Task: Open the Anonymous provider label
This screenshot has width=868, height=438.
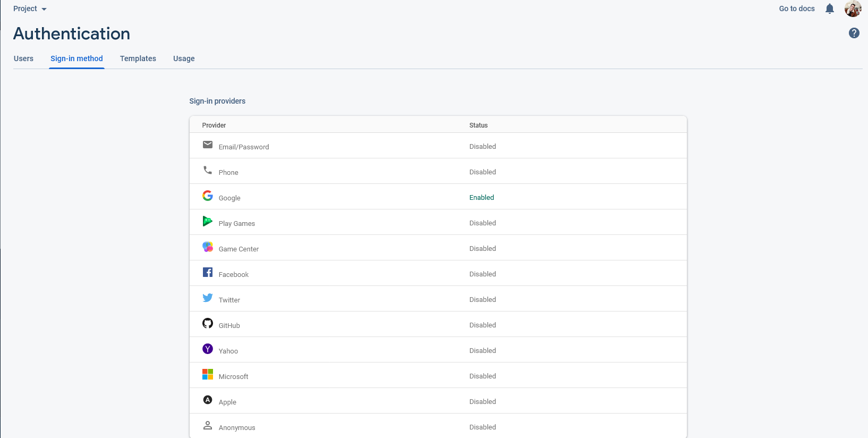Action: coord(237,427)
